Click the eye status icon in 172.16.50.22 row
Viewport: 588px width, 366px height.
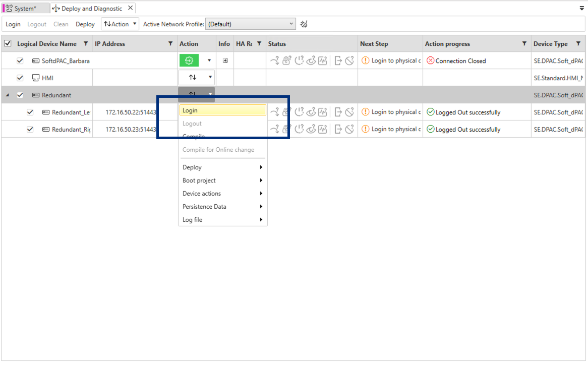pos(311,112)
